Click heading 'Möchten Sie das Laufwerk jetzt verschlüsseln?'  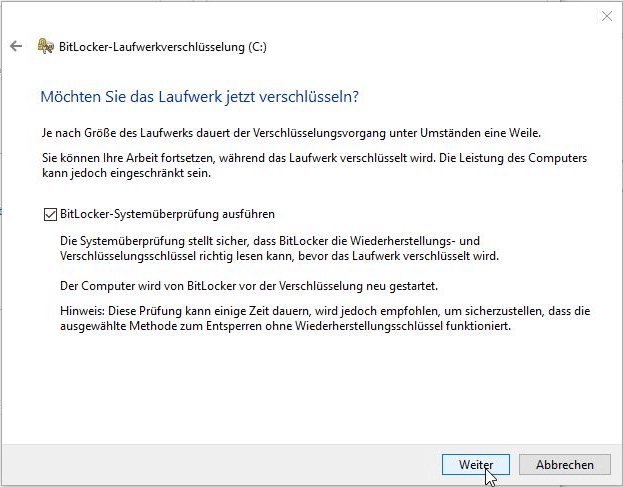[199, 97]
